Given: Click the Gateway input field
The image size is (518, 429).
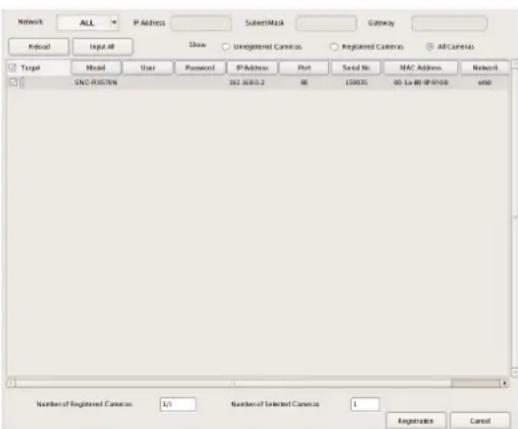Looking at the screenshot, I should click(x=450, y=23).
